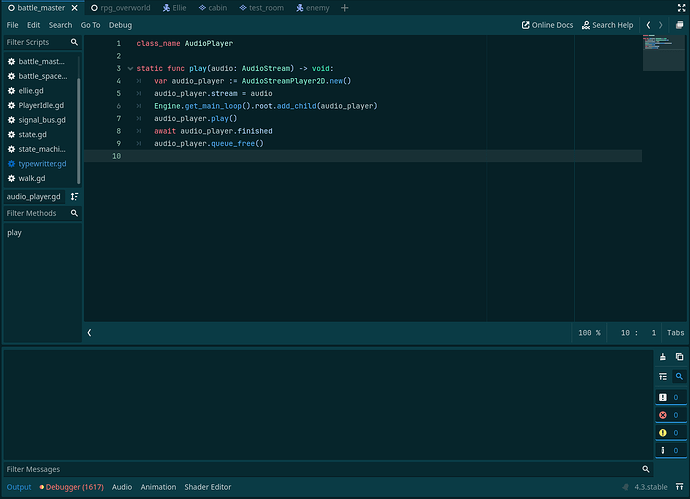Open the cabin scene tab
Viewport: 690px width, 499px height.
pyautogui.click(x=213, y=8)
